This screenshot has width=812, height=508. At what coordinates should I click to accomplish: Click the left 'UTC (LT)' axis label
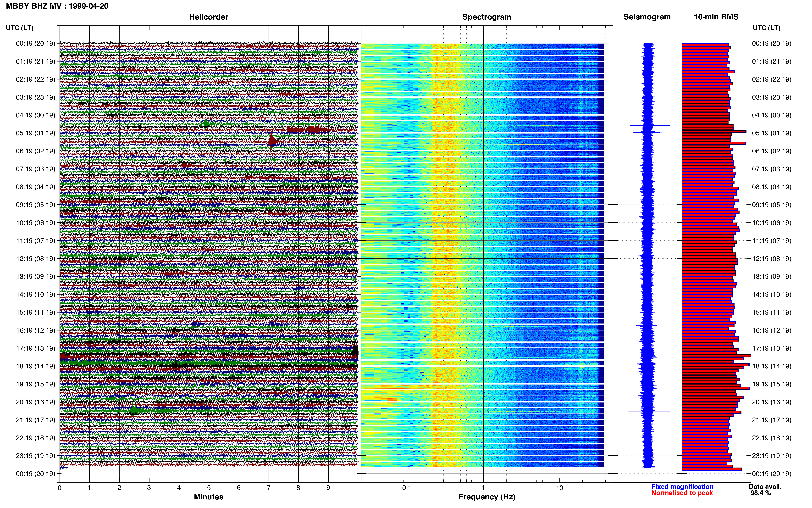(x=19, y=28)
